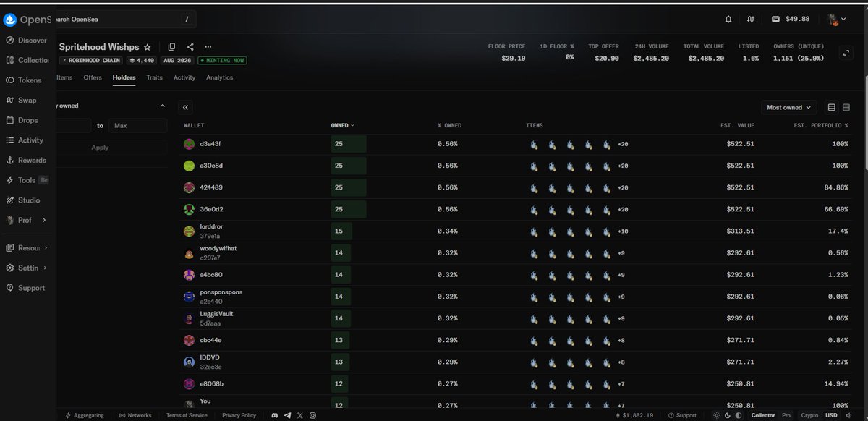Viewport: 868px width, 421px height.
Task: Switch to the Offers tab
Action: [93, 77]
